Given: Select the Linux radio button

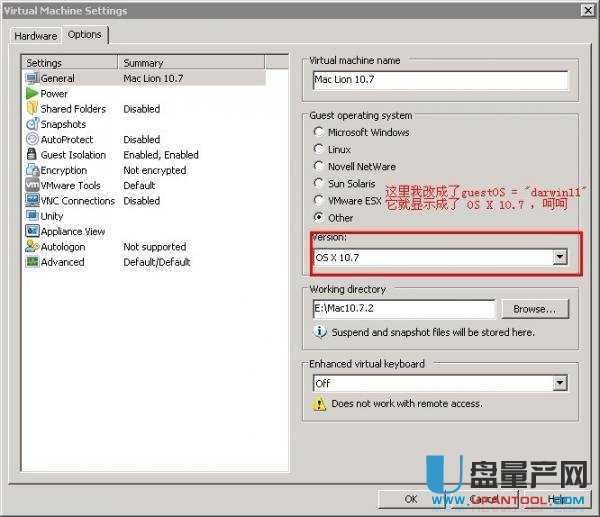Looking at the screenshot, I should [319, 149].
